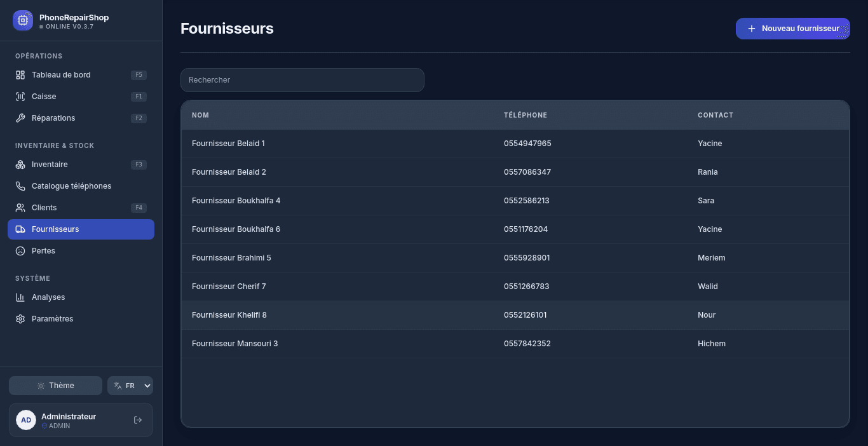The height and width of the screenshot is (446, 868).
Task: Click the Pertes sad face icon
Action: click(x=20, y=251)
